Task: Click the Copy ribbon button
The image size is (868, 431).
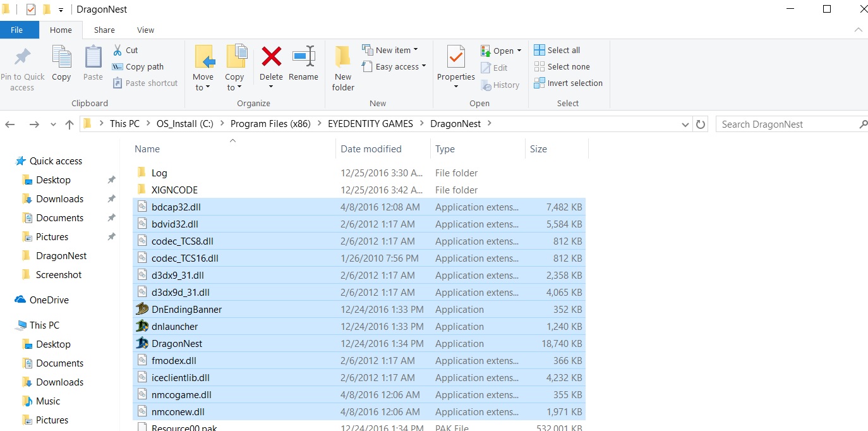Action: [x=61, y=63]
